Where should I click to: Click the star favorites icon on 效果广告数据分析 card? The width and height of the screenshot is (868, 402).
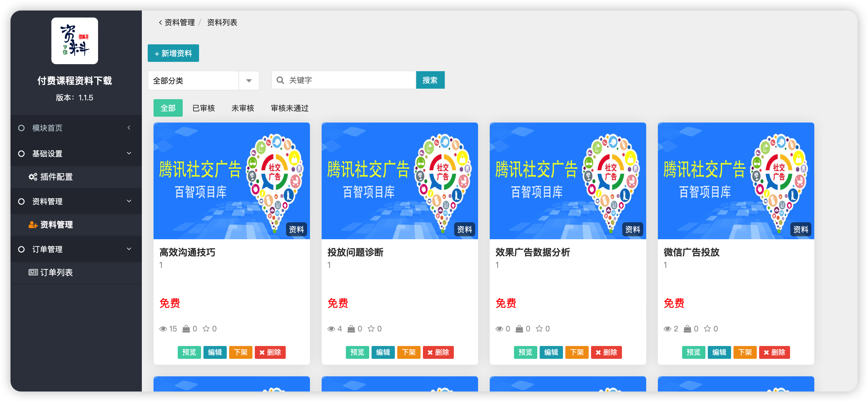tap(539, 328)
